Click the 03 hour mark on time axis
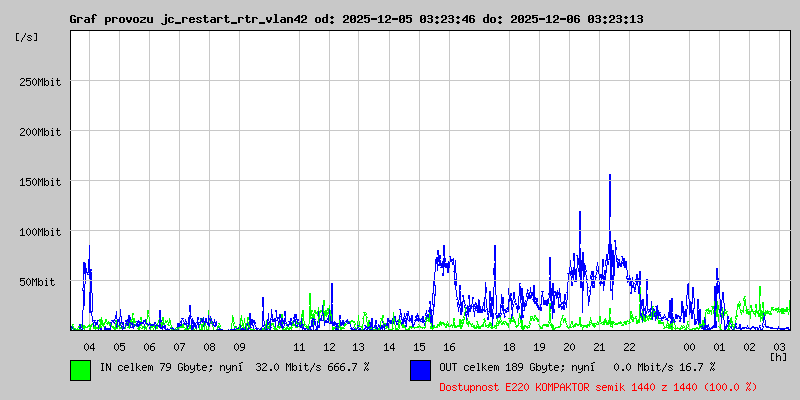The height and width of the screenshot is (400, 800). click(x=779, y=346)
